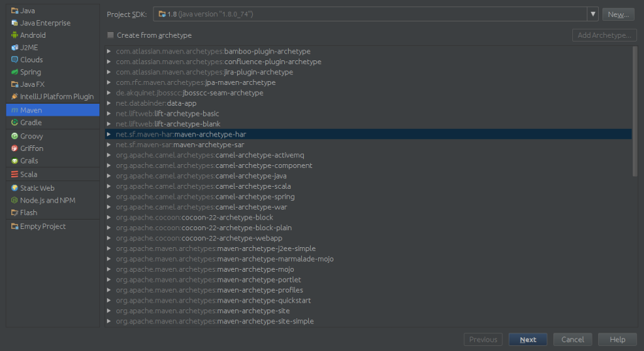Viewport: 644px width, 351px height.
Task: Select Java Enterprise project category
Action: 45,23
